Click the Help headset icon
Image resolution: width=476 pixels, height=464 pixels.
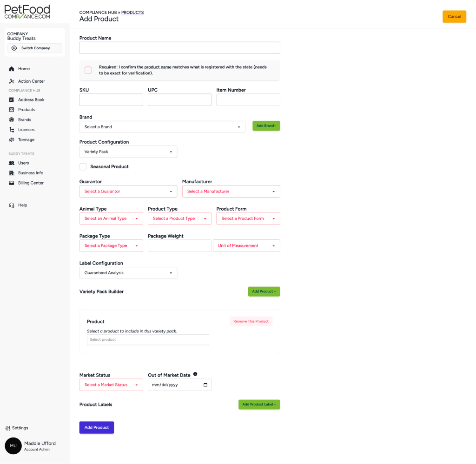tap(12, 205)
